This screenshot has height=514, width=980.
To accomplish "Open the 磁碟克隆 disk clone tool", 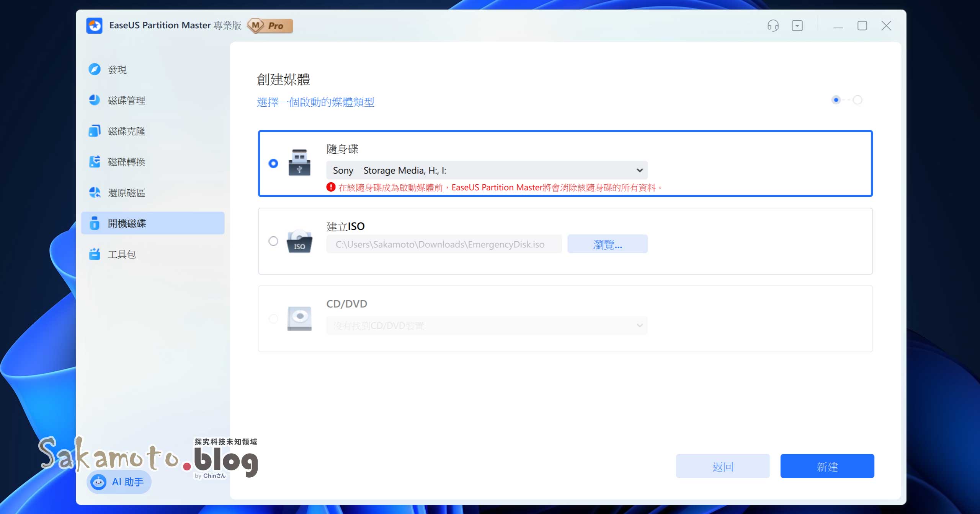I will click(x=126, y=131).
